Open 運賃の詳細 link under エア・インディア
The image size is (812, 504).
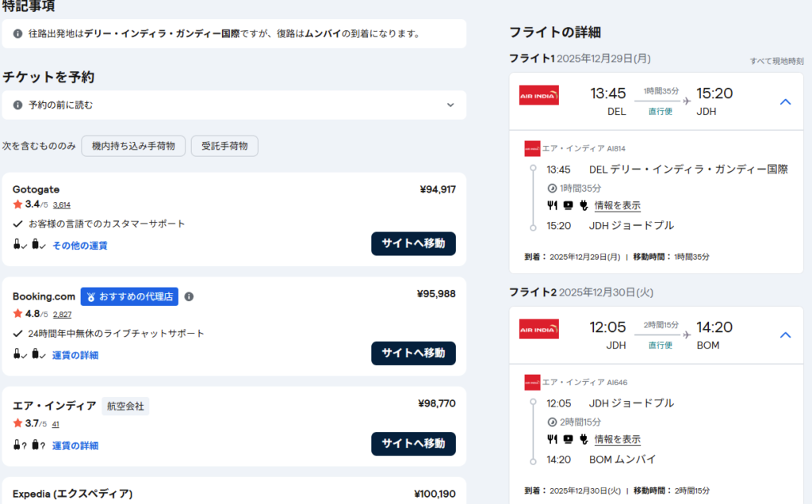point(75,445)
